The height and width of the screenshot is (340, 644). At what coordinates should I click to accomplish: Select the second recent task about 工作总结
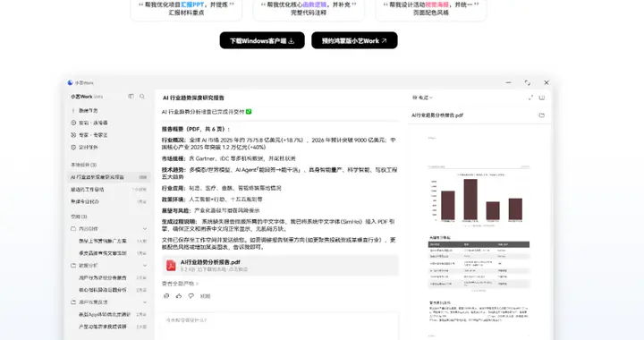tap(109, 190)
